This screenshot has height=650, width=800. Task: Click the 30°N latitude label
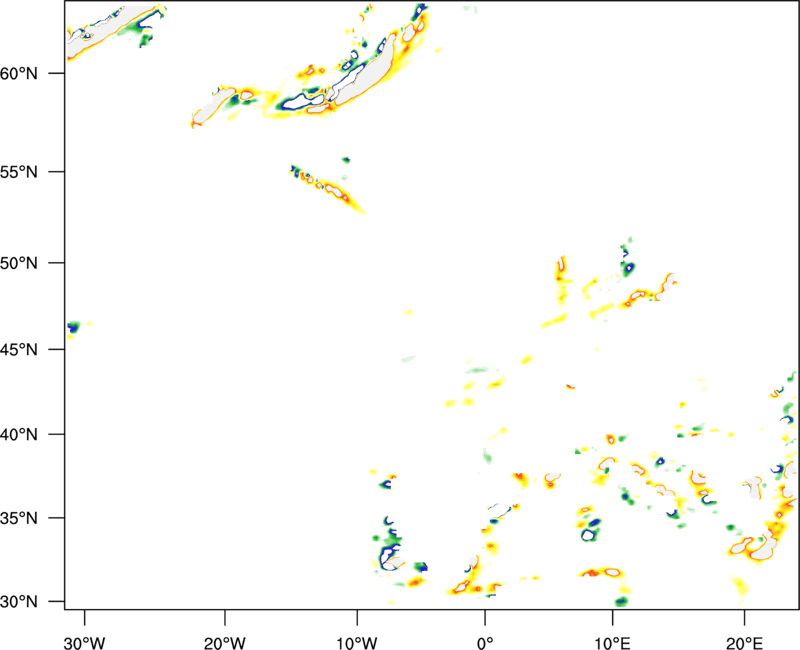[19, 602]
